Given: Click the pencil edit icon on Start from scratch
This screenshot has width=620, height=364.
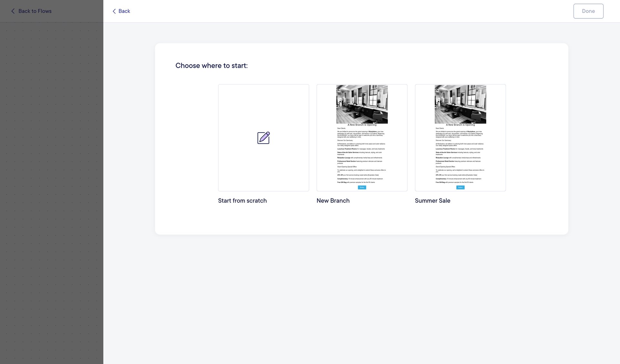Looking at the screenshot, I should coord(263,138).
